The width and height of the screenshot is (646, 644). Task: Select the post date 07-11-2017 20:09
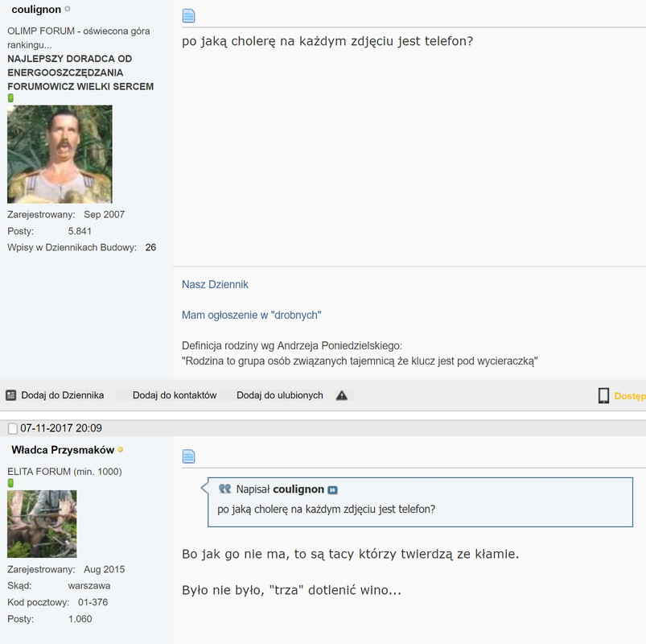61,428
